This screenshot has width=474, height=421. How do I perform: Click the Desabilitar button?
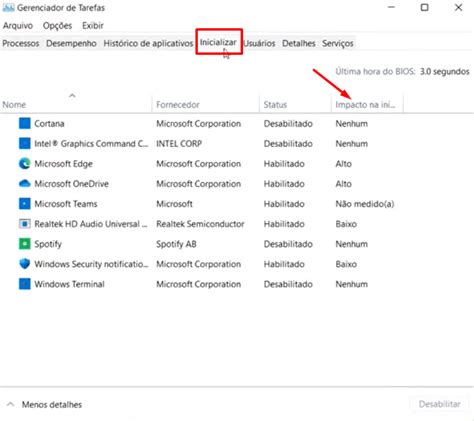pyautogui.click(x=440, y=404)
